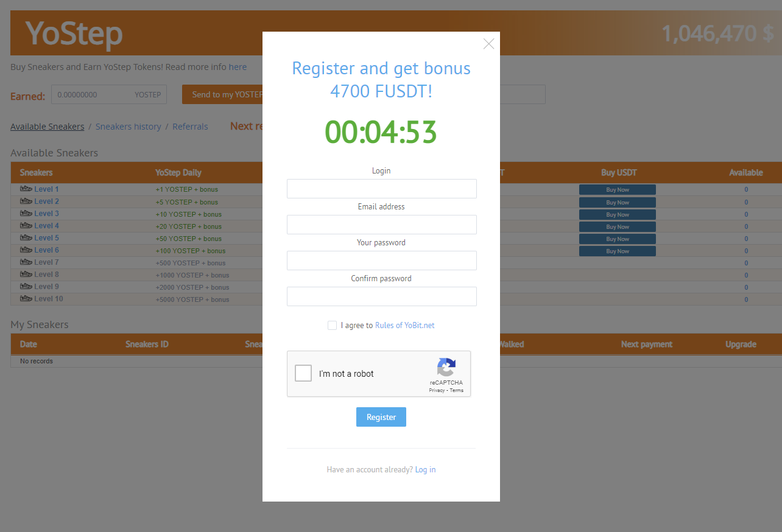
Task: Open the 'here' read more info link
Action: (238, 67)
